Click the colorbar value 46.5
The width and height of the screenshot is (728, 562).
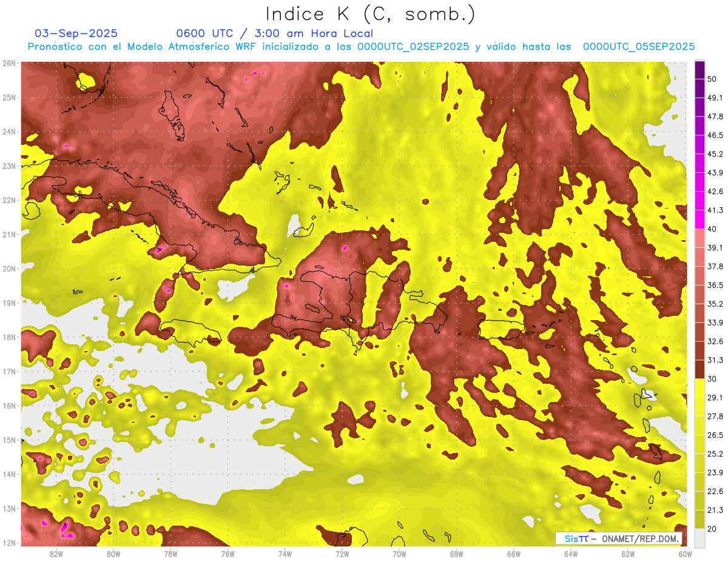tap(715, 135)
